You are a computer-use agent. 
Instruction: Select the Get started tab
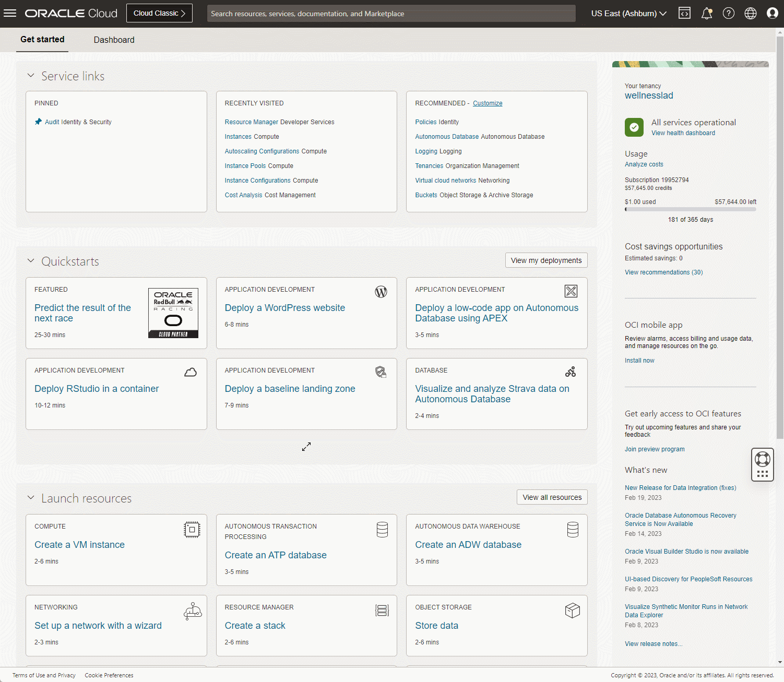pos(42,40)
